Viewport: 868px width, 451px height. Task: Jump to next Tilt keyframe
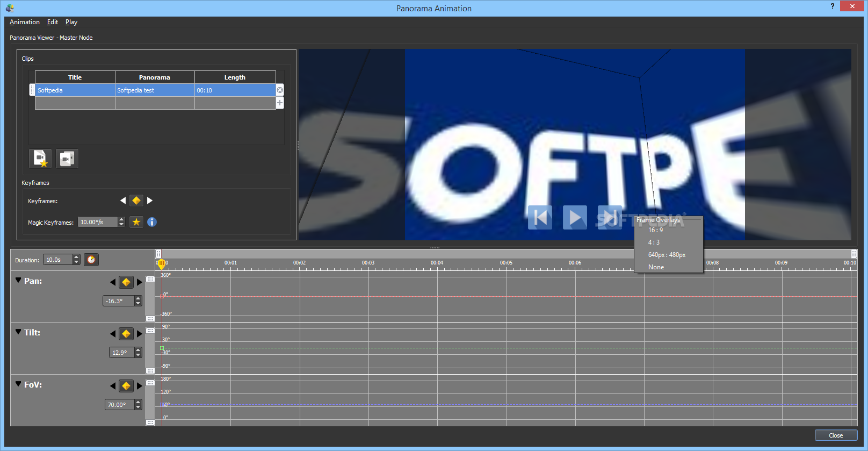[x=140, y=334]
